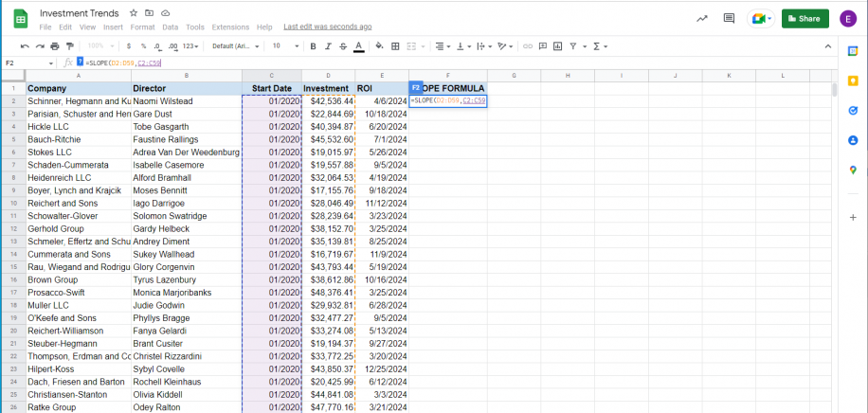This screenshot has width=868, height=413.
Task: Select the column C header
Action: pos(272,75)
